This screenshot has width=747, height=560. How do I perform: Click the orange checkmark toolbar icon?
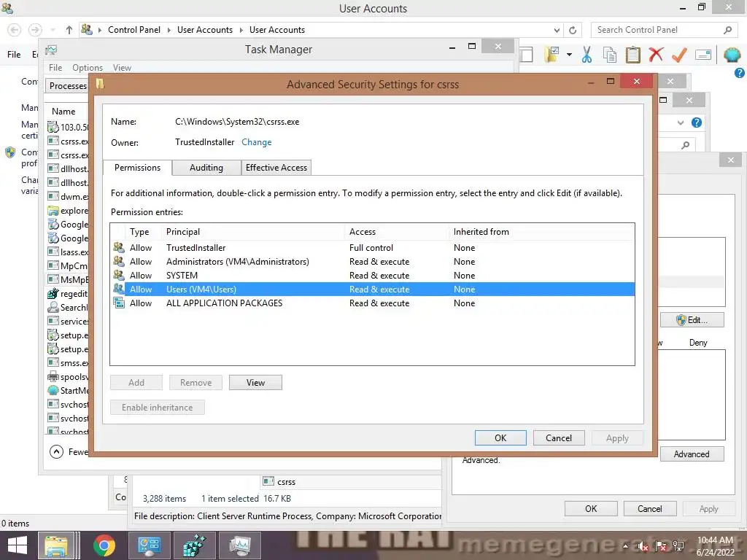pos(679,55)
